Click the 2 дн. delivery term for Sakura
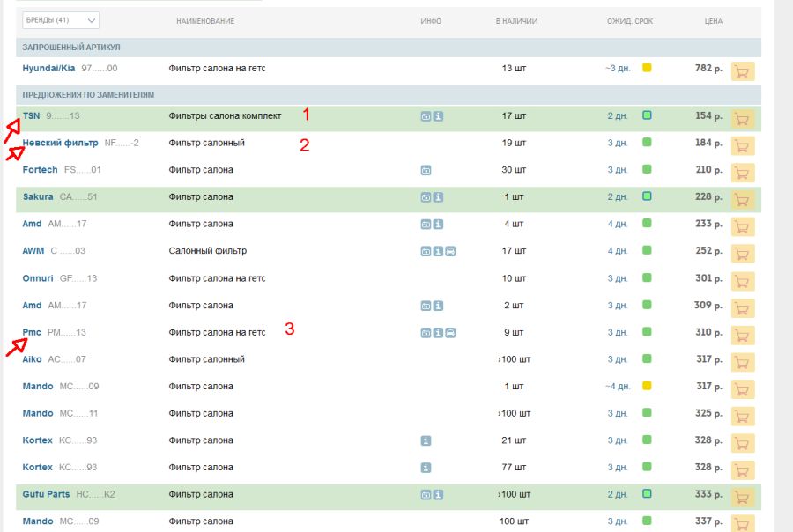793x532 pixels. click(x=617, y=197)
